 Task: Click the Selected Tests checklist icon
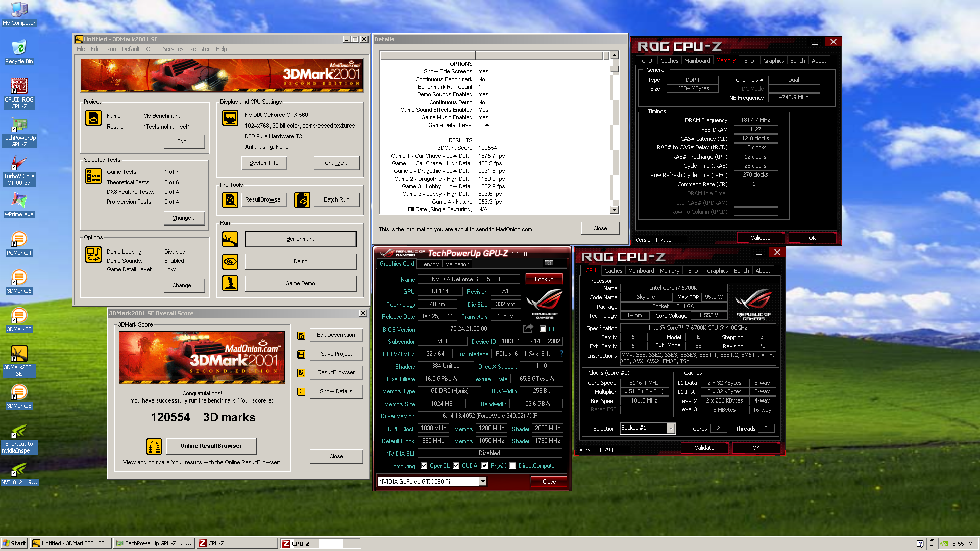pos(93,176)
